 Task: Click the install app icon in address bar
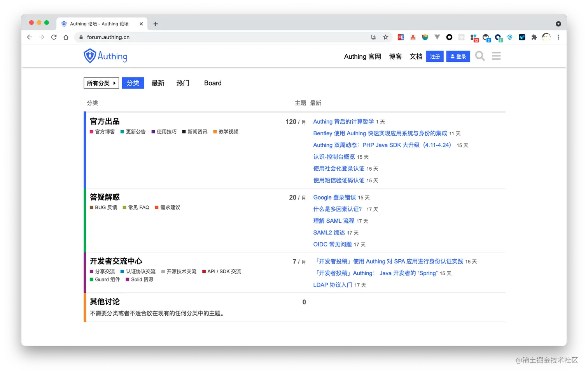[x=373, y=37]
